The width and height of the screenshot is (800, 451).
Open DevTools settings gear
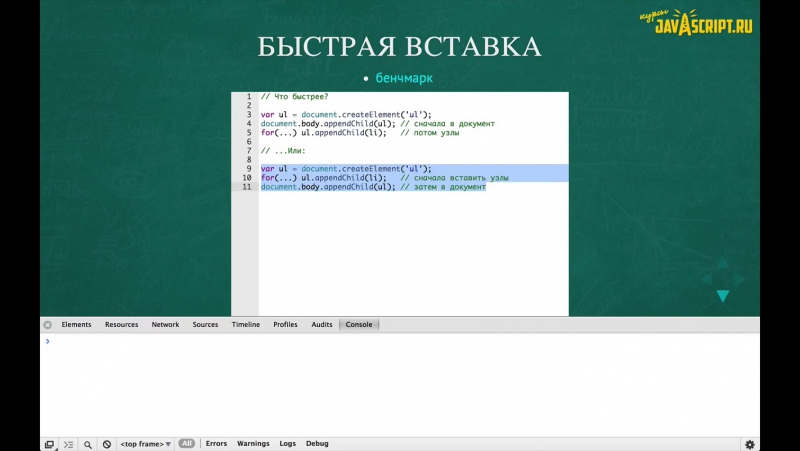(x=749, y=444)
